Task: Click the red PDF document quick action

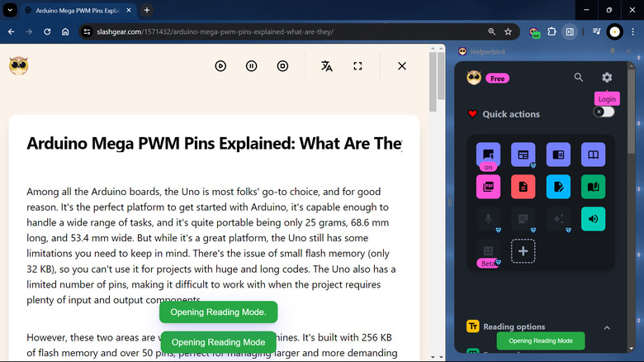Action: 523,187
